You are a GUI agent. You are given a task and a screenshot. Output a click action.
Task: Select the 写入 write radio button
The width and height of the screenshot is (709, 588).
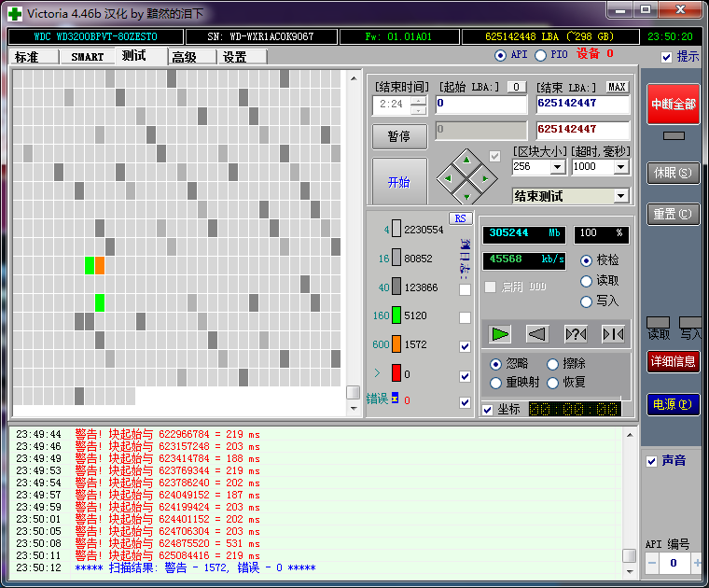tap(586, 301)
